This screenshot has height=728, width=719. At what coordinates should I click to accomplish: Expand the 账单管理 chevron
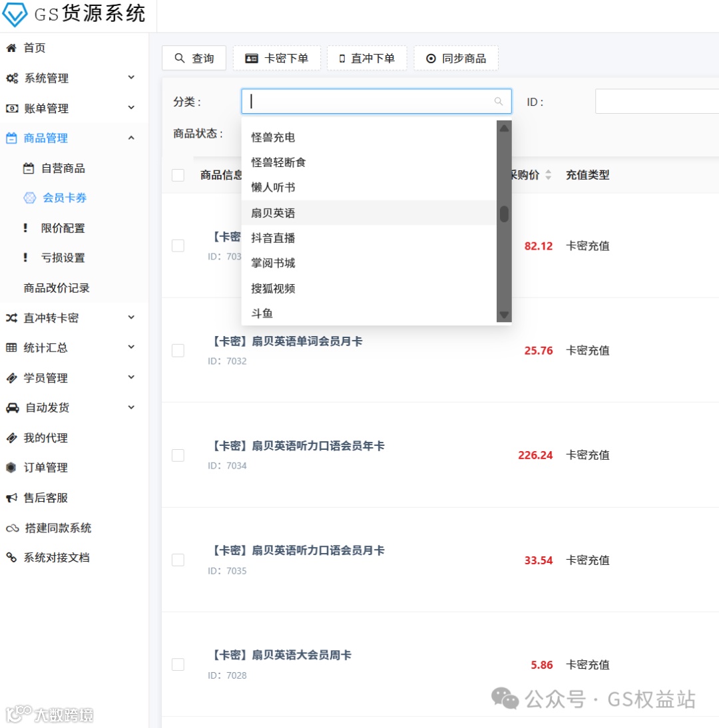tap(131, 108)
